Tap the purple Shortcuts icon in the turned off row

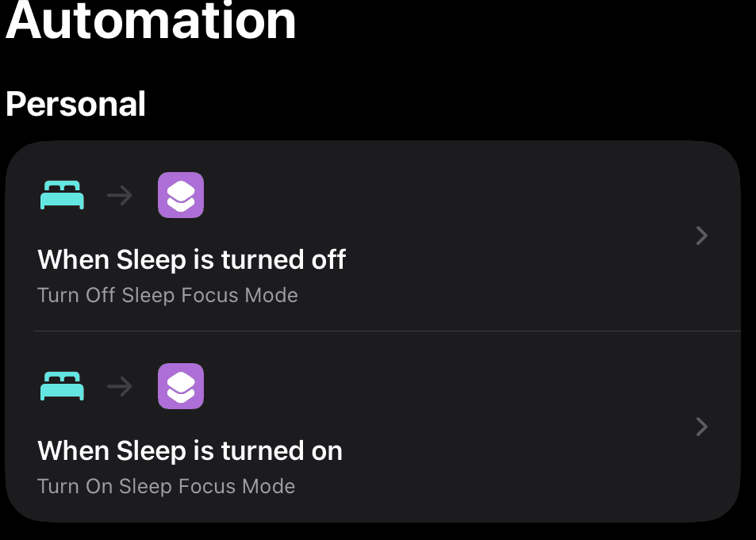pyautogui.click(x=181, y=195)
